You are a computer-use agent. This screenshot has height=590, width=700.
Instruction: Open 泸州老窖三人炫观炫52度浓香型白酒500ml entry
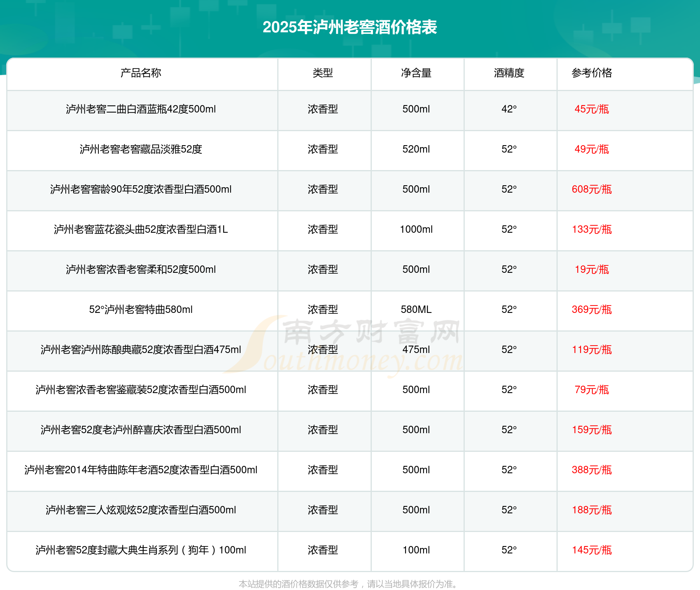141,510
